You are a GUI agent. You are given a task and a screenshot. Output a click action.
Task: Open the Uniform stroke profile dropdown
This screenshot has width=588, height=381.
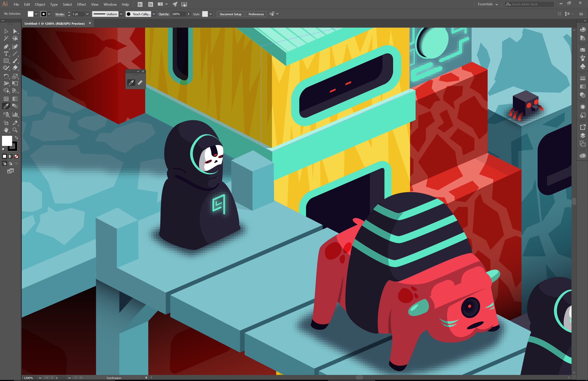click(121, 14)
